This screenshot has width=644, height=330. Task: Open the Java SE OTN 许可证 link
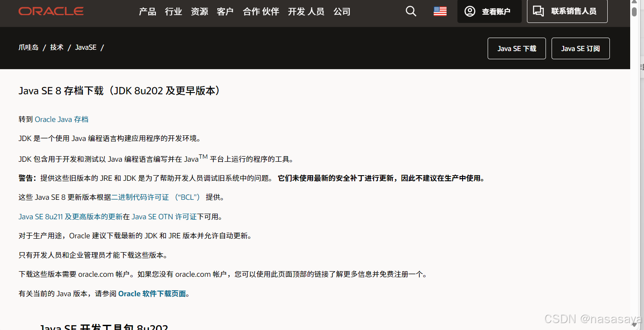[x=164, y=216]
